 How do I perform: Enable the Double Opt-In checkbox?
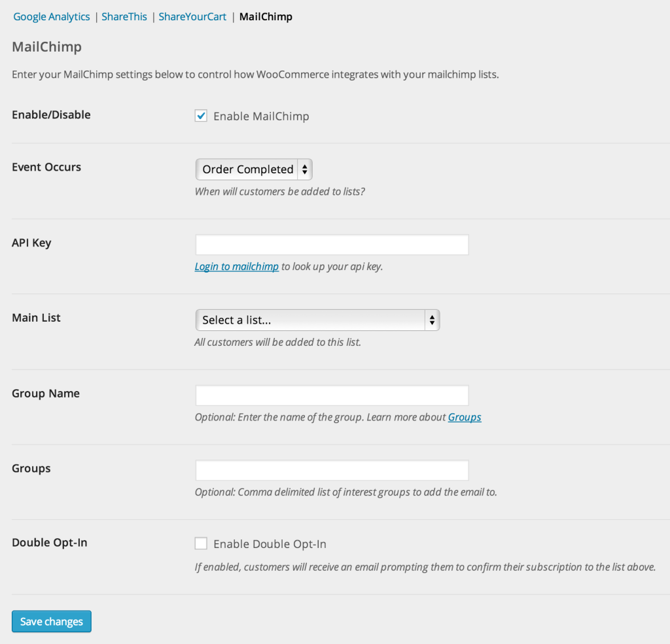202,544
